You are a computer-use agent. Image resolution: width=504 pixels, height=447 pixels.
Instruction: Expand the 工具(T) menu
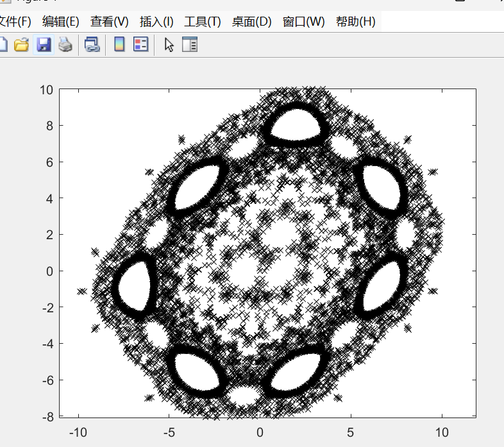pos(203,21)
